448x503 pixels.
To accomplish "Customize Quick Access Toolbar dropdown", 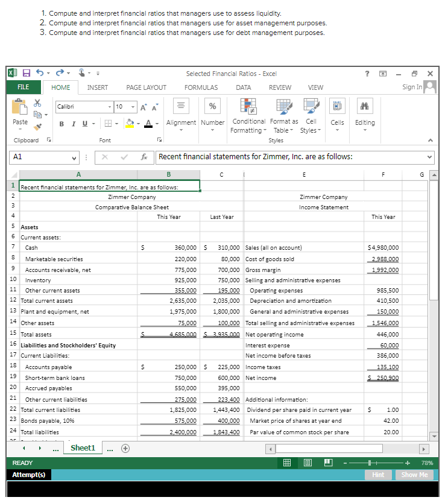I will [98, 74].
